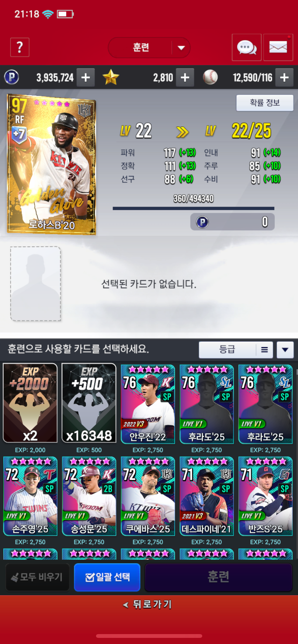Add more stars with plus button
Image resolution: width=298 pixels, height=644 pixels.
click(185, 78)
